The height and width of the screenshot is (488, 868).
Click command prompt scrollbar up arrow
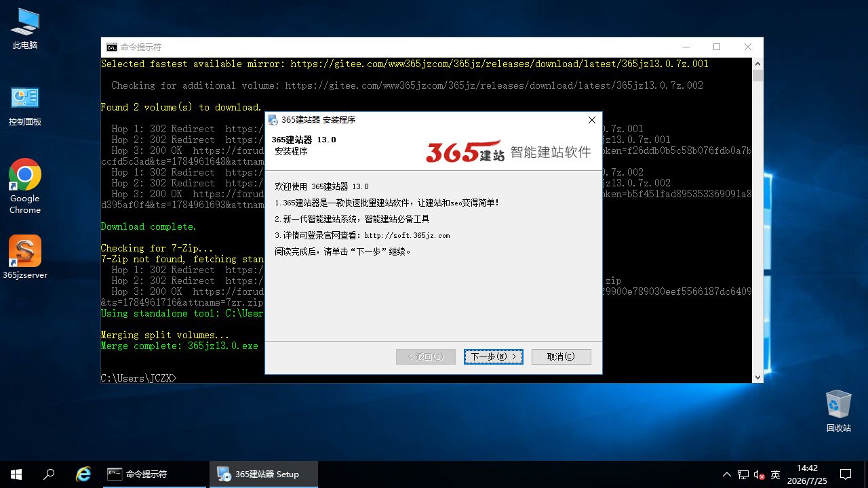coord(757,63)
